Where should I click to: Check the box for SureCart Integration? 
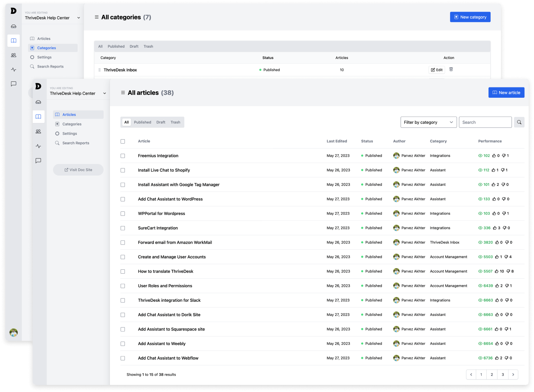tap(123, 228)
